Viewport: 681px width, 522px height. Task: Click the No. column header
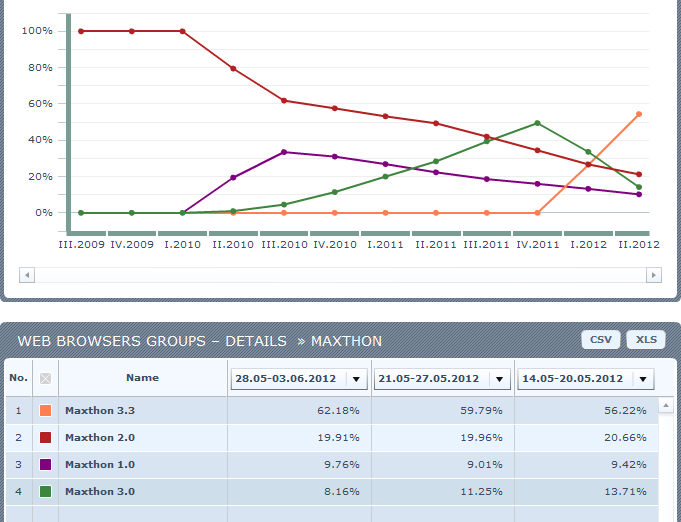pos(18,378)
